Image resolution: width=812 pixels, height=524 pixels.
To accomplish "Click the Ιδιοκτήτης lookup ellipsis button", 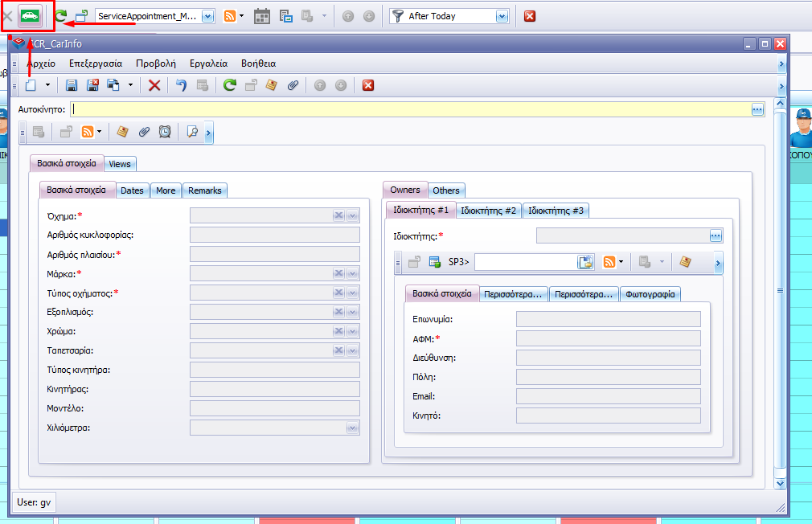I will (x=716, y=235).
